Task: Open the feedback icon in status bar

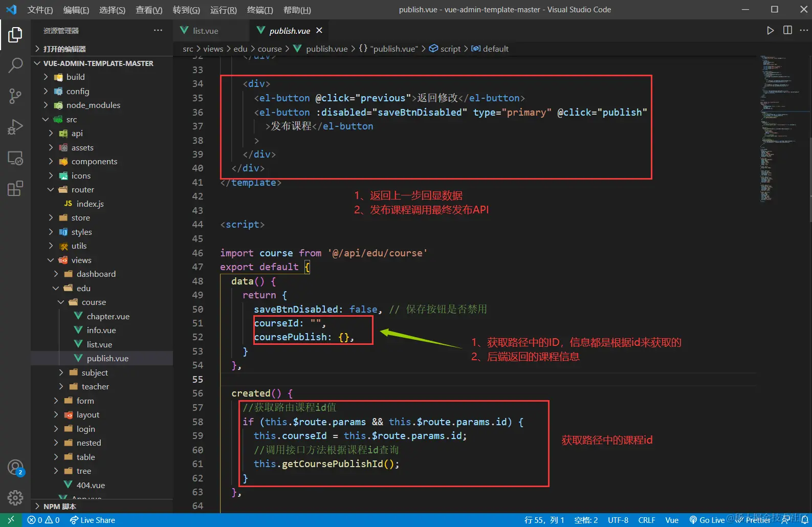Action: click(x=785, y=520)
